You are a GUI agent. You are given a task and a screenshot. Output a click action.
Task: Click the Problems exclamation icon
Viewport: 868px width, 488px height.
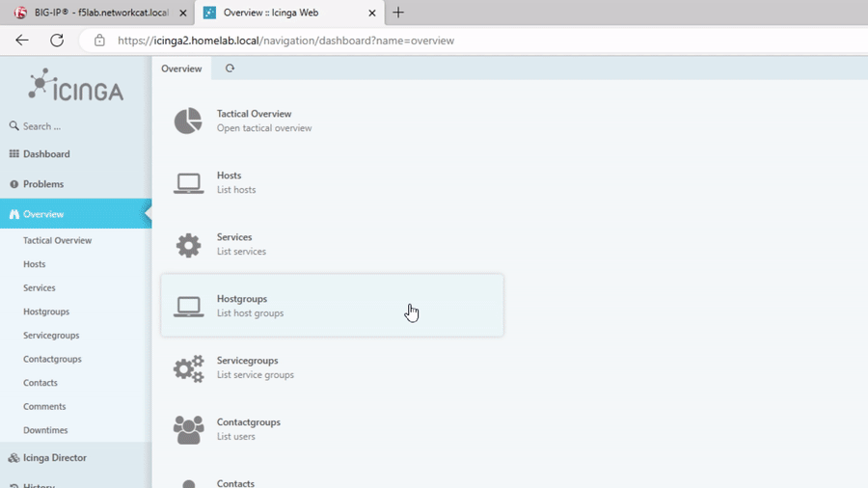(x=14, y=183)
